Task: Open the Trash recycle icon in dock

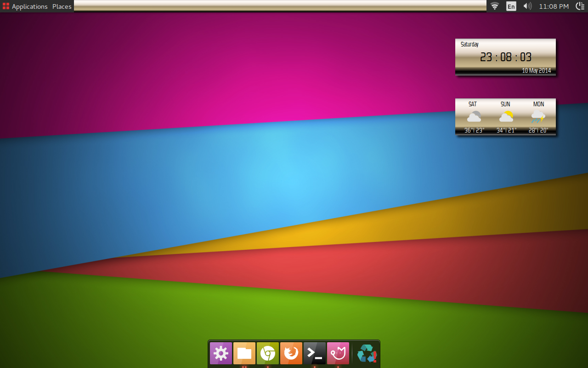Action: point(367,354)
